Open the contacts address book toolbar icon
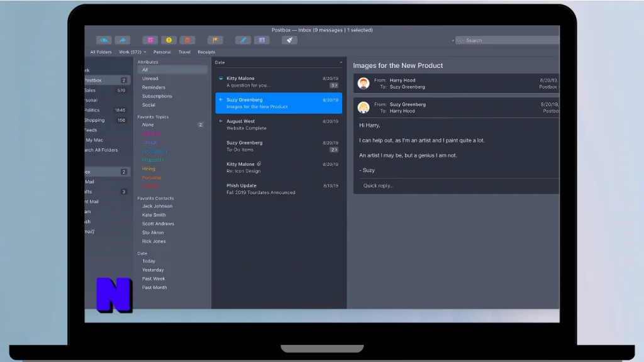 [262, 40]
